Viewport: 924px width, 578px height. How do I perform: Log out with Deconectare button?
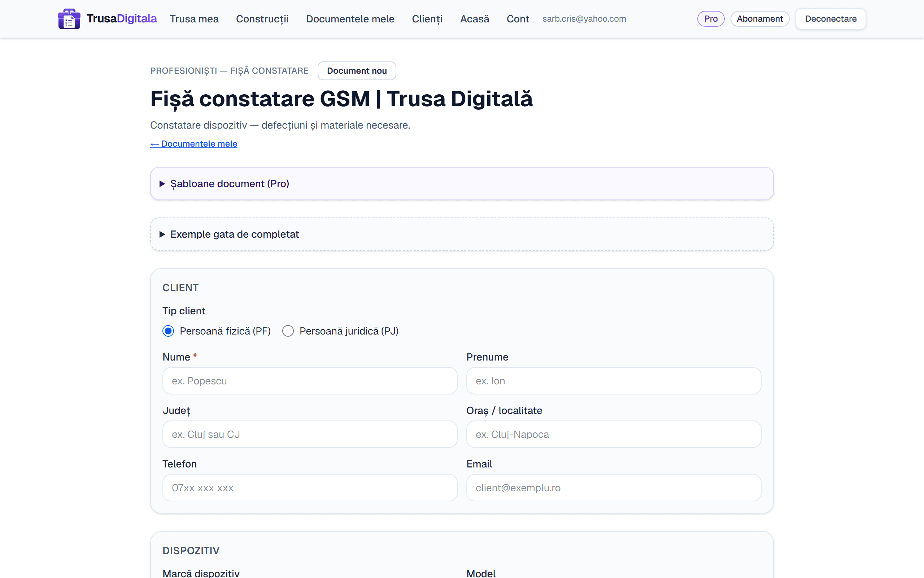831,19
